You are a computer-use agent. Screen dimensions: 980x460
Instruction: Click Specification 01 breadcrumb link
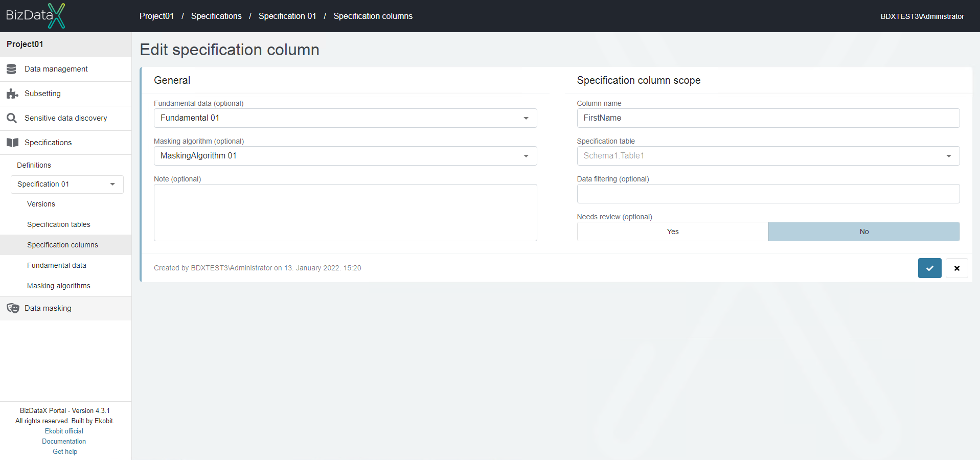point(287,16)
